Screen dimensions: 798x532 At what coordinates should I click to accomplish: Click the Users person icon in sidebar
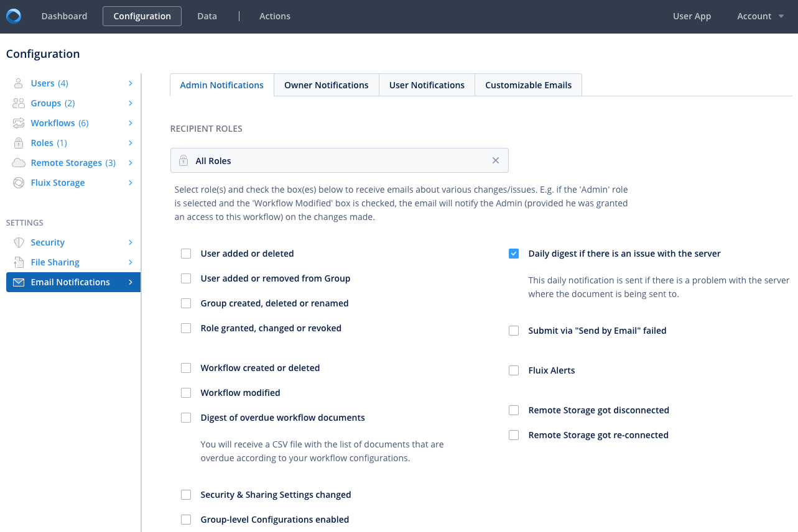point(19,83)
